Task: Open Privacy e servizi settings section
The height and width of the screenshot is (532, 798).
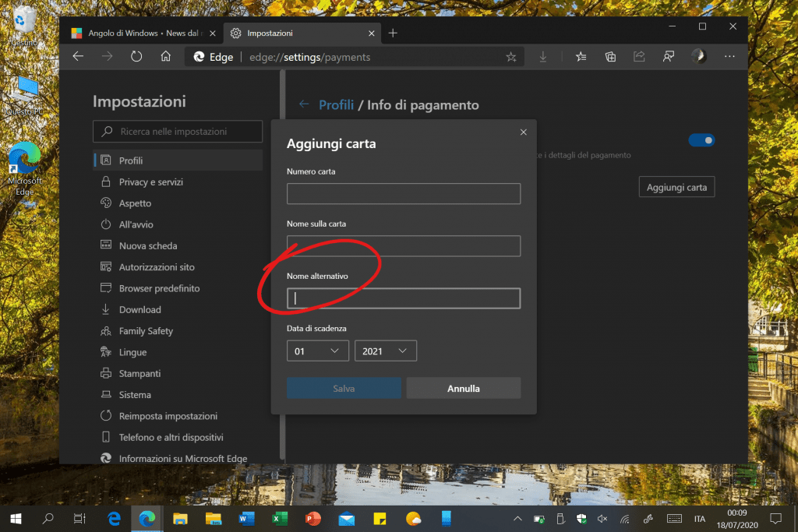Action: coord(150,181)
